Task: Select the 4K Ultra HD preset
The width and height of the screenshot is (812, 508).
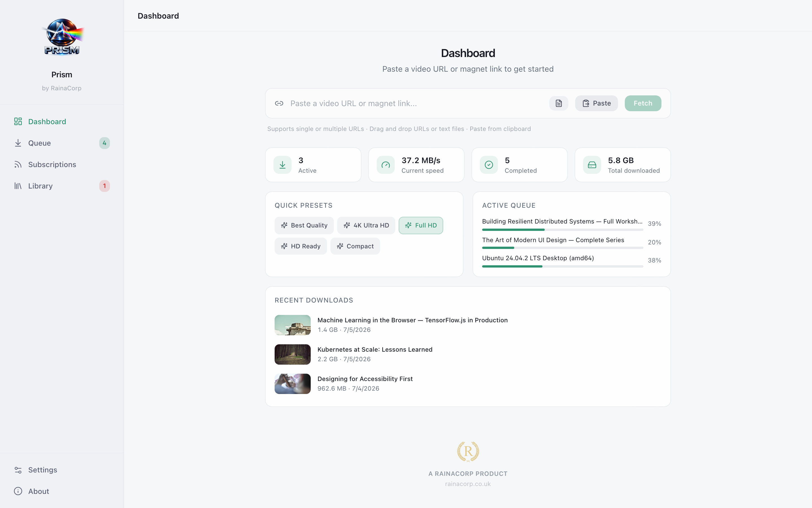Action: click(366, 225)
